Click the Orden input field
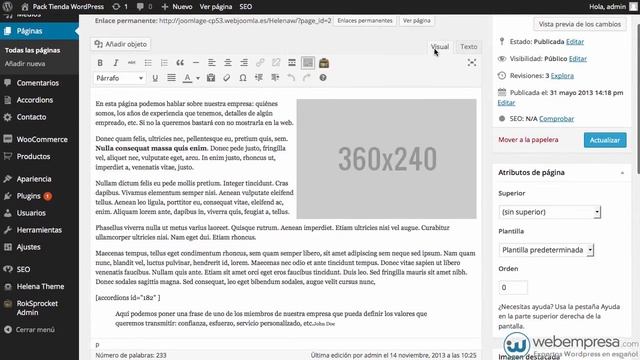 pos(513,287)
